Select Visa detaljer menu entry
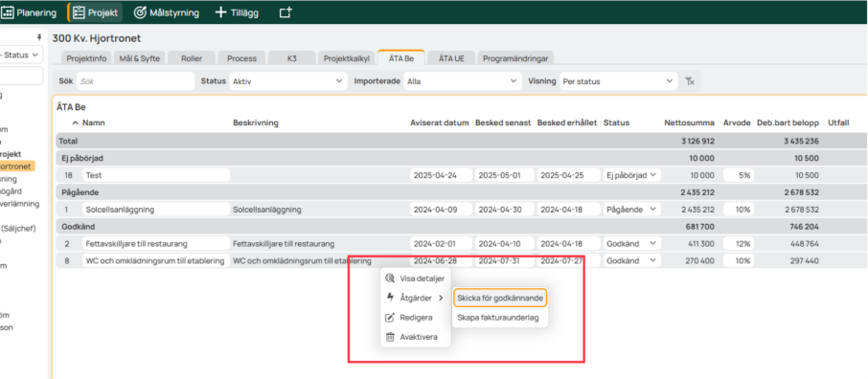868x379 pixels. pyautogui.click(x=415, y=279)
